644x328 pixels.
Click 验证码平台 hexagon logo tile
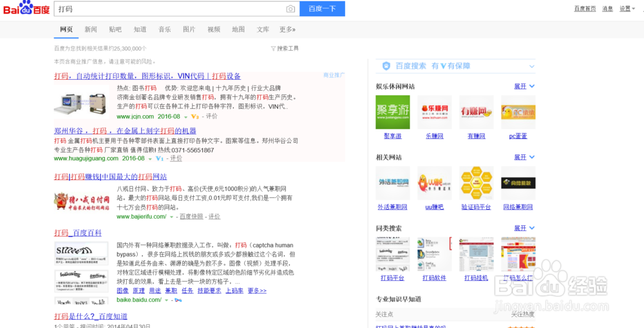pyautogui.click(x=477, y=183)
